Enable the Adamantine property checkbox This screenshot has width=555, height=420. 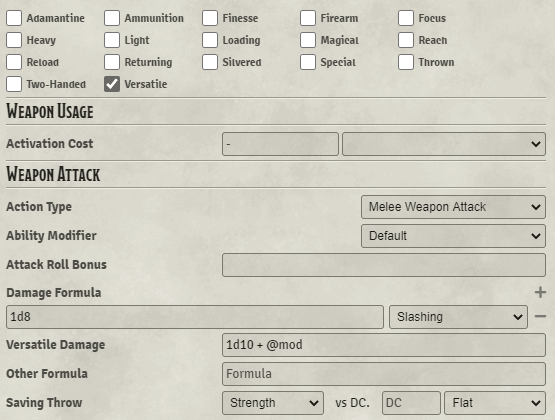pyautogui.click(x=14, y=18)
